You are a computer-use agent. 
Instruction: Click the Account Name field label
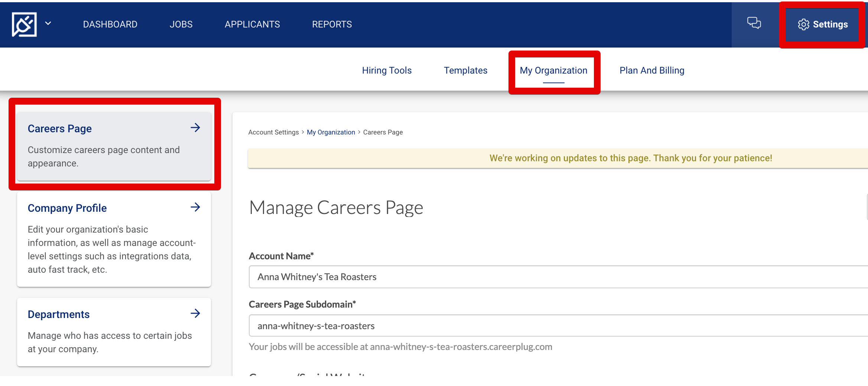pos(281,256)
